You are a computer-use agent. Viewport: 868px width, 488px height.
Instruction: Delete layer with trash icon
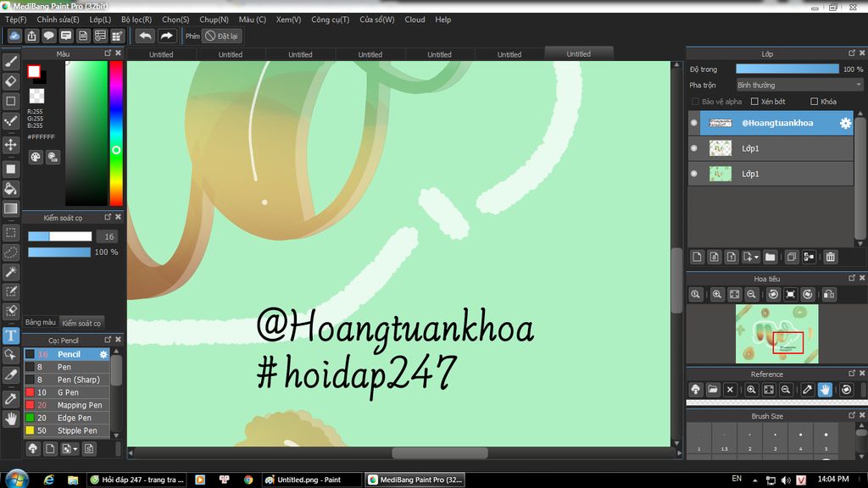(830, 257)
